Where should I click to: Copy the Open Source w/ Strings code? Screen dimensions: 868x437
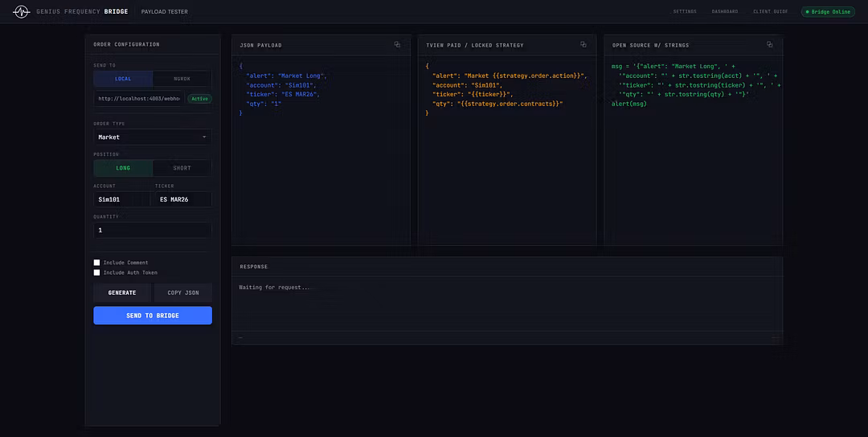click(769, 44)
